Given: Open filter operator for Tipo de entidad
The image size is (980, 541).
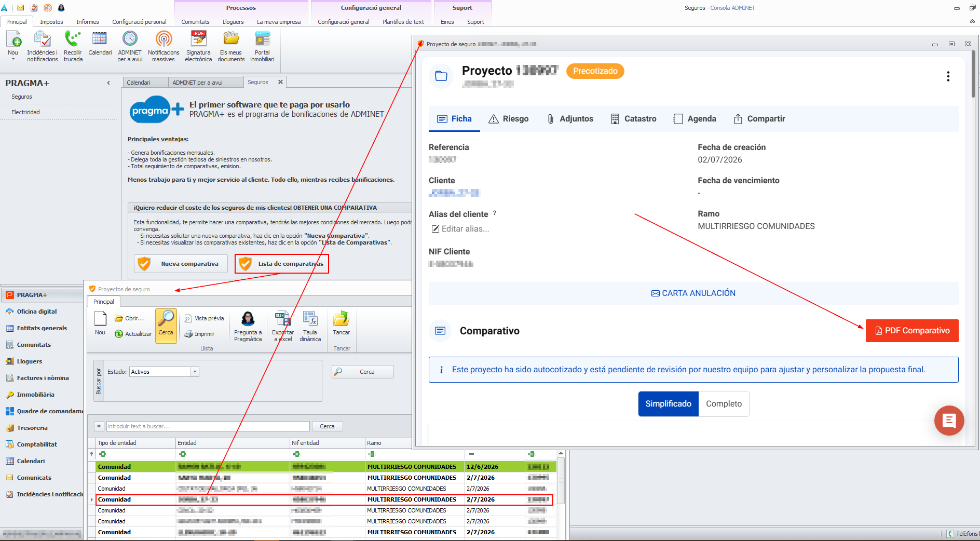Looking at the screenshot, I should coord(103,454).
